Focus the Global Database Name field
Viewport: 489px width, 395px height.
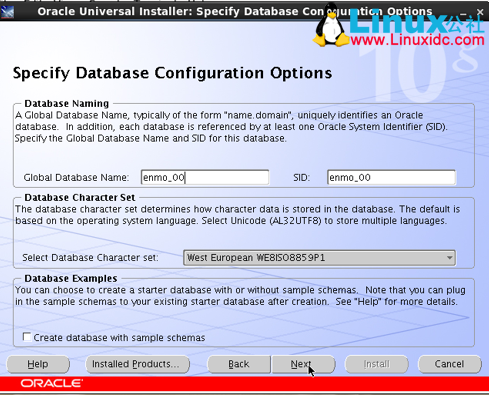tap(205, 177)
